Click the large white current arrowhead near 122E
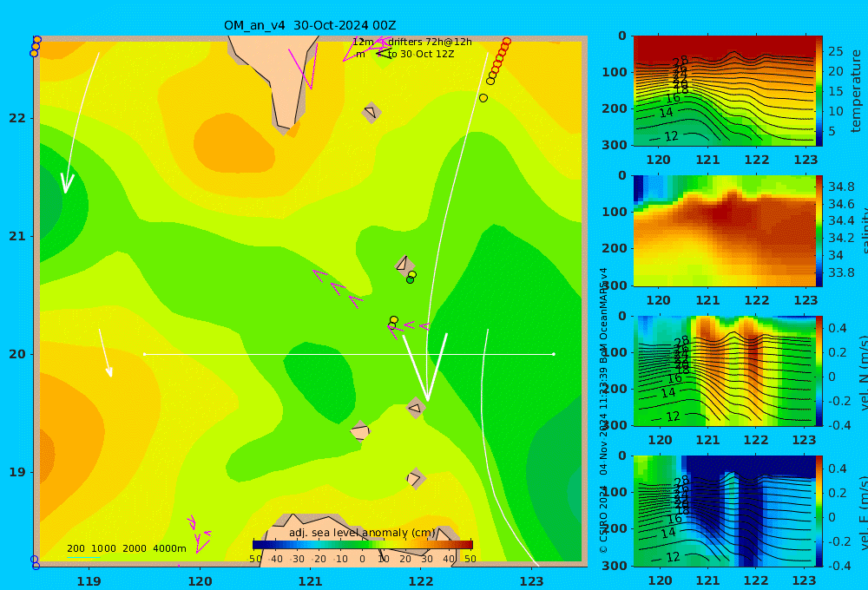 425,368
